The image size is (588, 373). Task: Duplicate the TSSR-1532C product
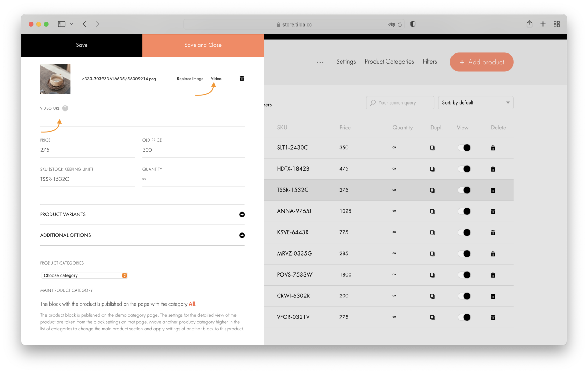pyautogui.click(x=433, y=190)
